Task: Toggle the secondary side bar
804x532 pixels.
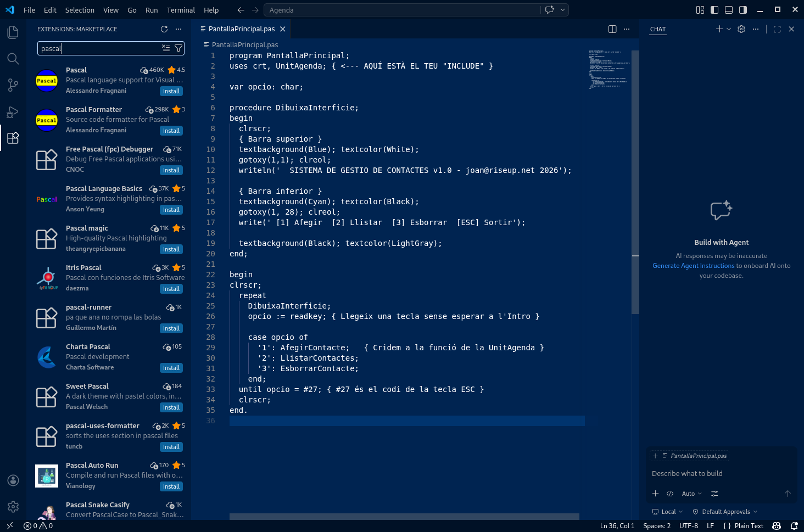Action: pyautogui.click(x=743, y=10)
